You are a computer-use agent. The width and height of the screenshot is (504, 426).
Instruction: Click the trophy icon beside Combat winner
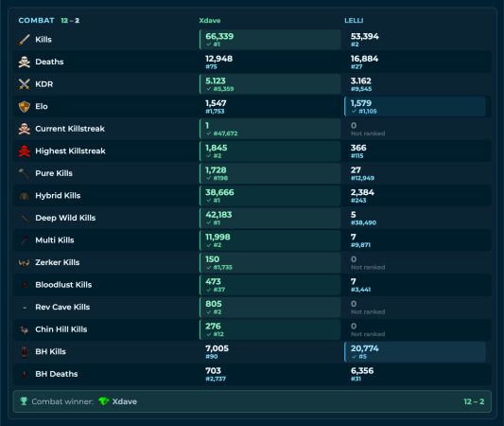[24, 401]
